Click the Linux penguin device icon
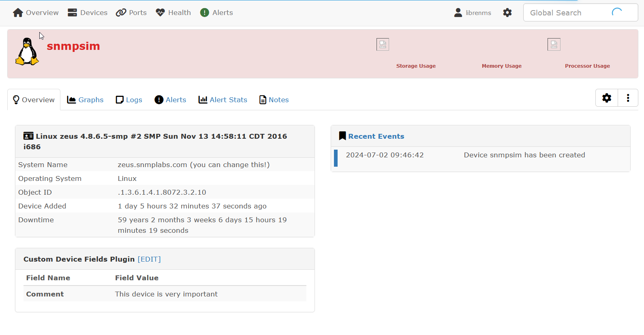This screenshot has height=335, width=644. point(27,52)
